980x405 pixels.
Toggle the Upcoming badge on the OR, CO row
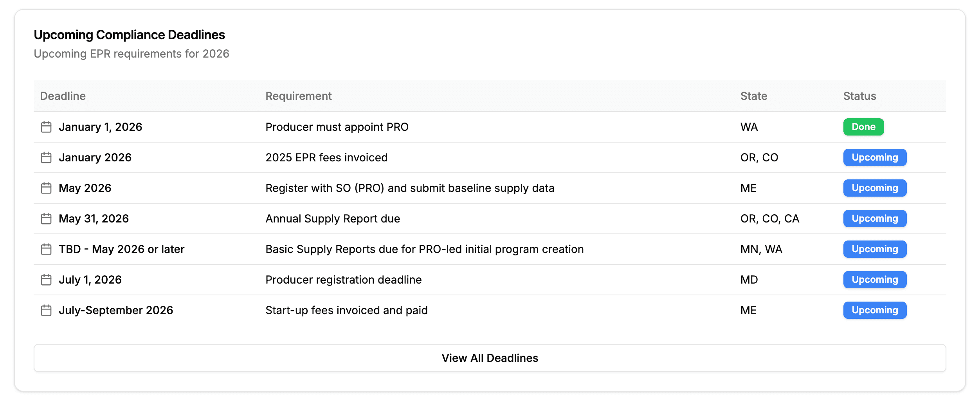[875, 157]
